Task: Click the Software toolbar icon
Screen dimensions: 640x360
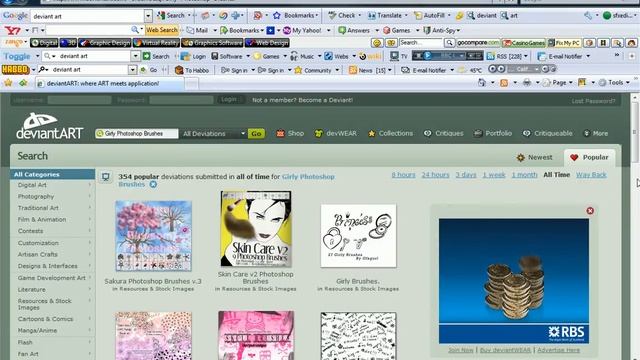Action: click(x=214, y=56)
